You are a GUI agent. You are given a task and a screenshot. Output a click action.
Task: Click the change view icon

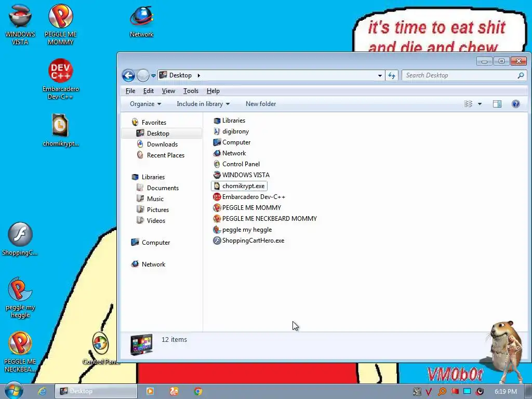[x=468, y=104]
